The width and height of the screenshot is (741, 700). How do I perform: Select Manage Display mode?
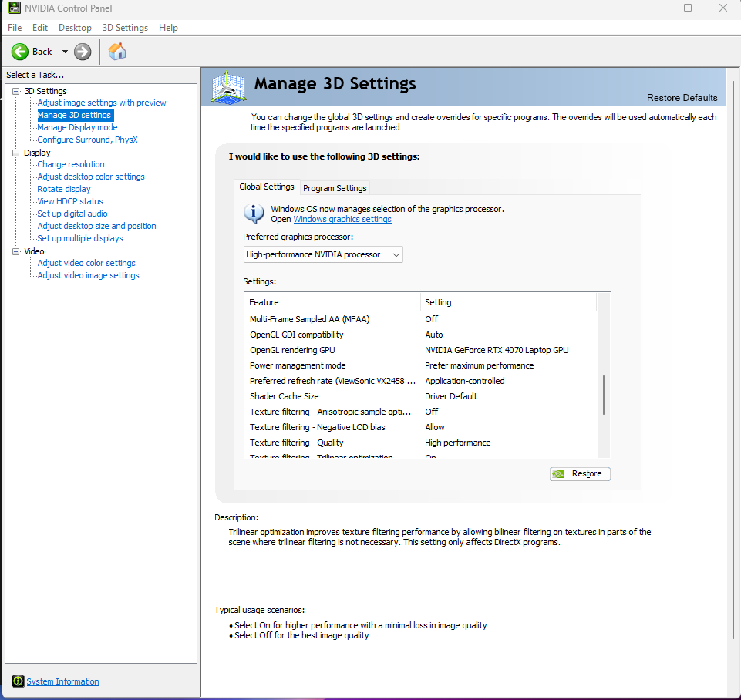pyautogui.click(x=78, y=127)
